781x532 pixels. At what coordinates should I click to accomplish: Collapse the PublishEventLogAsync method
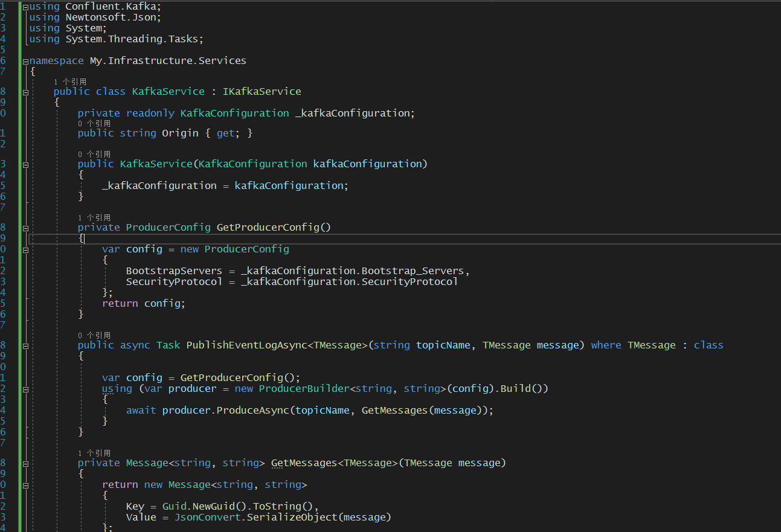pyautogui.click(x=25, y=346)
